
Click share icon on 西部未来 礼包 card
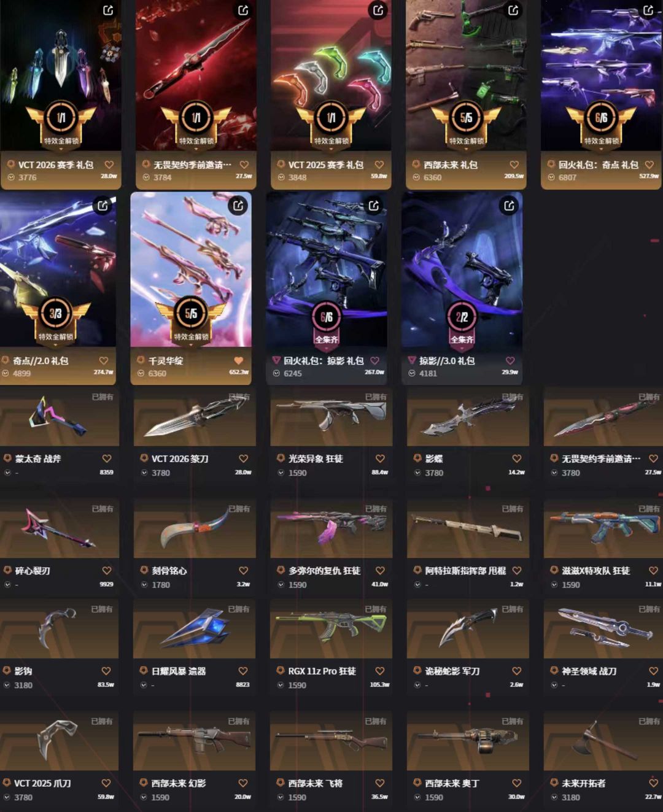(x=513, y=10)
